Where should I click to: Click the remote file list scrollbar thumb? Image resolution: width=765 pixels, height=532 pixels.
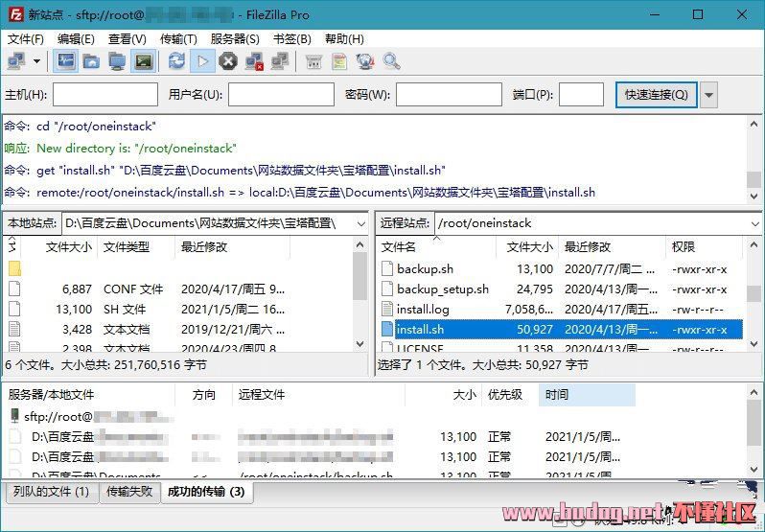tap(753, 293)
